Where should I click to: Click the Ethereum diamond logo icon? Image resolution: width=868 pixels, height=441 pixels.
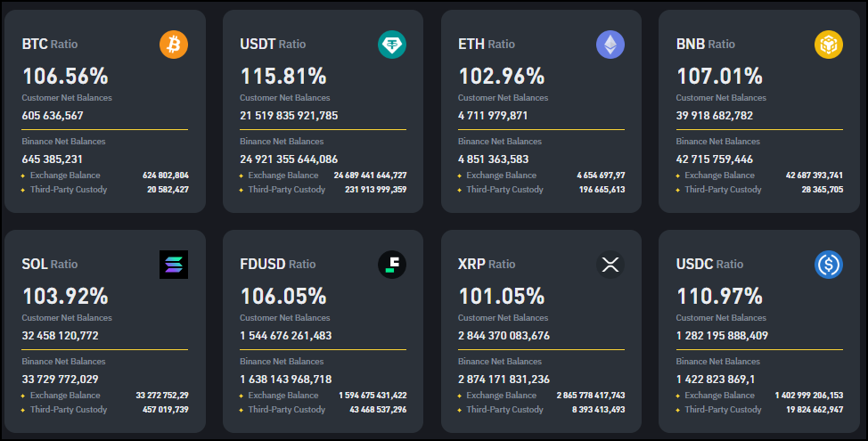(x=610, y=45)
